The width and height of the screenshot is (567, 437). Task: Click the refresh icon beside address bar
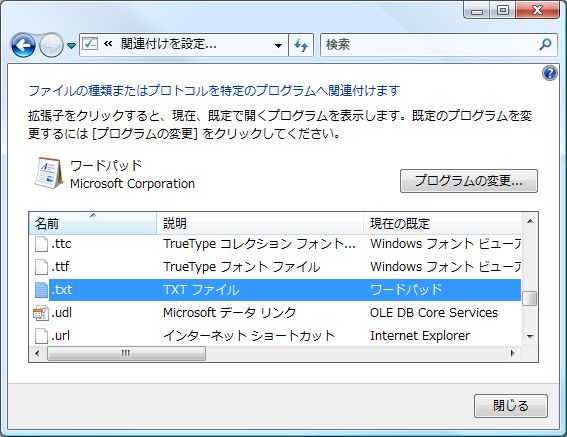click(301, 45)
